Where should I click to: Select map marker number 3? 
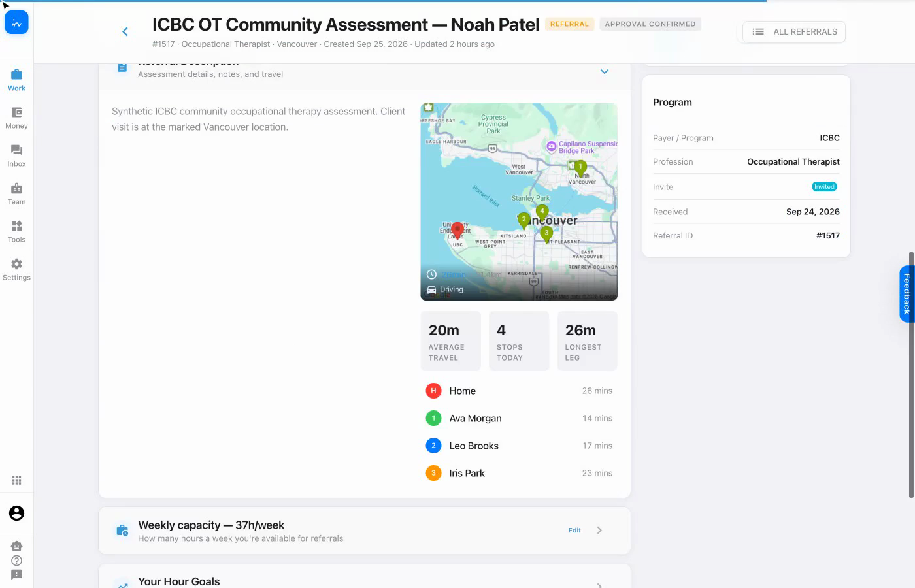[x=546, y=234]
